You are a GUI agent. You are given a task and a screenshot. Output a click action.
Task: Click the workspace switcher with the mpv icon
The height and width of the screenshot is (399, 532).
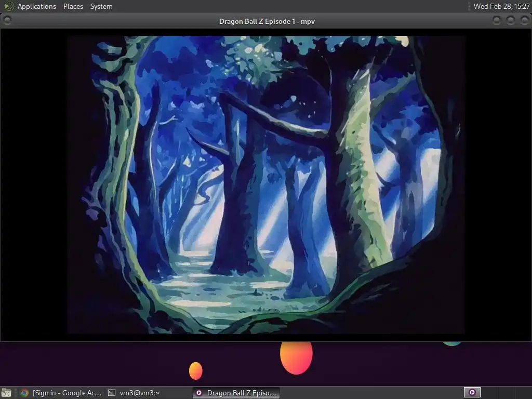(472, 393)
